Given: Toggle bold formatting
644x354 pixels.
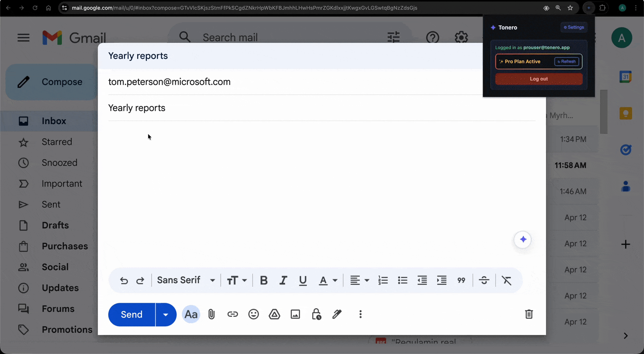Looking at the screenshot, I should (264, 280).
